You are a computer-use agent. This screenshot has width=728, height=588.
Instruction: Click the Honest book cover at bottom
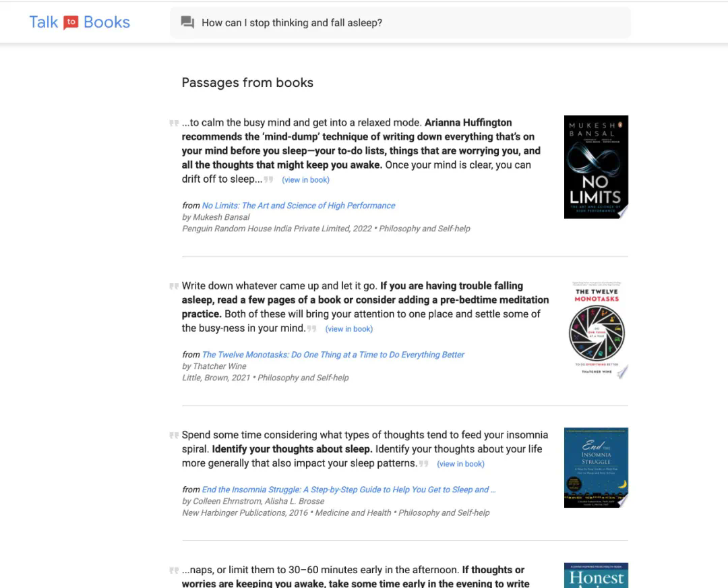(x=596, y=575)
